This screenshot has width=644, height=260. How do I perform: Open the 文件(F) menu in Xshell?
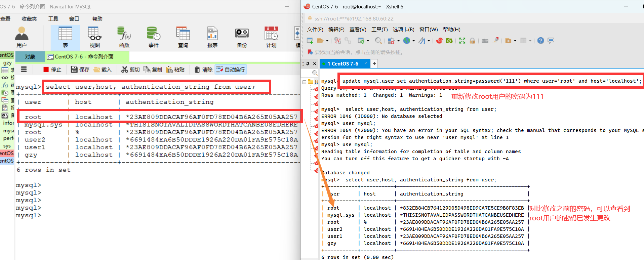click(x=315, y=30)
